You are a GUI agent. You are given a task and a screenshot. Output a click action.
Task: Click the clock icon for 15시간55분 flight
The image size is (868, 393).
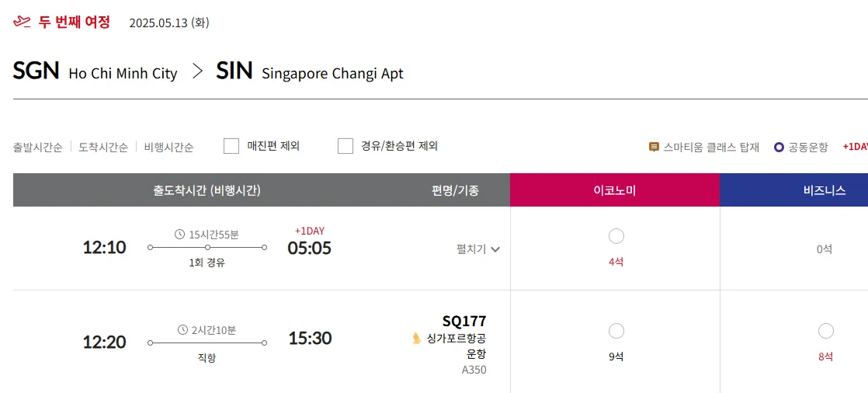point(180,235)
